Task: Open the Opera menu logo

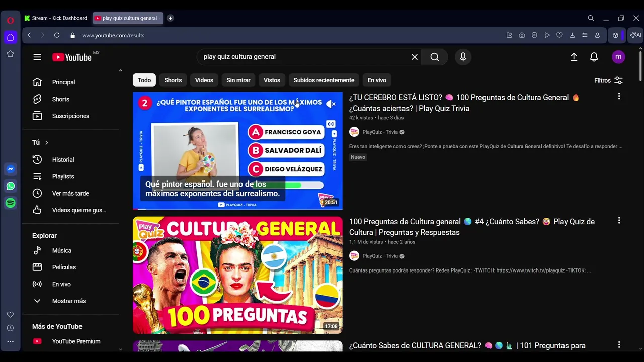Action: click(10, 20)
